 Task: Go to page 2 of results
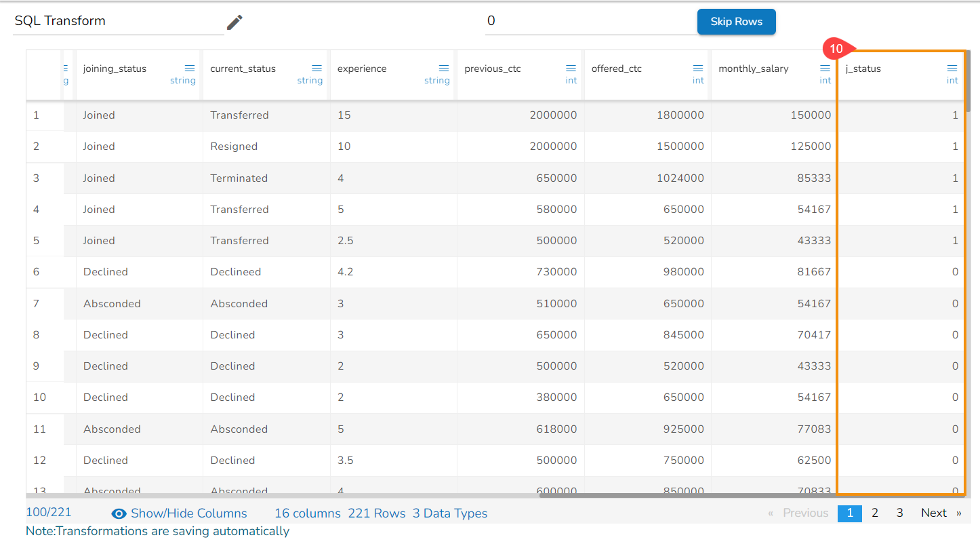point(875,513)
